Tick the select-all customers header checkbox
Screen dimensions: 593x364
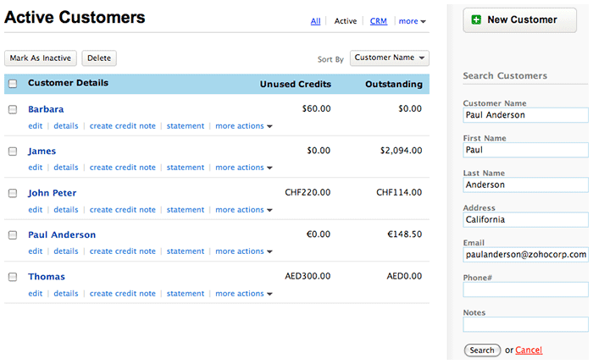(x=13, y=84)
